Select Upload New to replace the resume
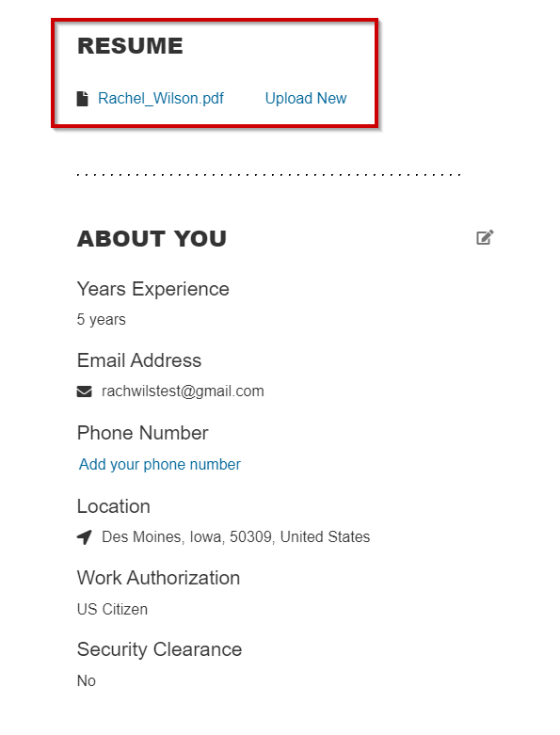 (306, 99)
